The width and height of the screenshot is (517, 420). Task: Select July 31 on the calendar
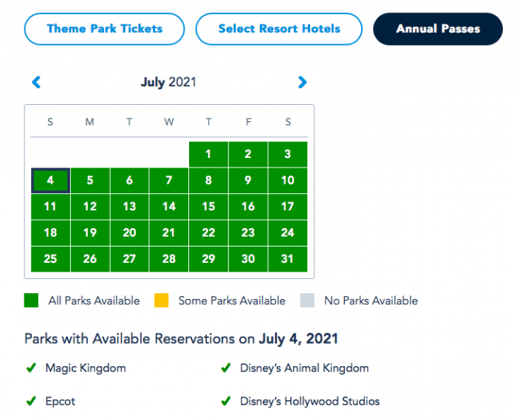click(287, 259)
